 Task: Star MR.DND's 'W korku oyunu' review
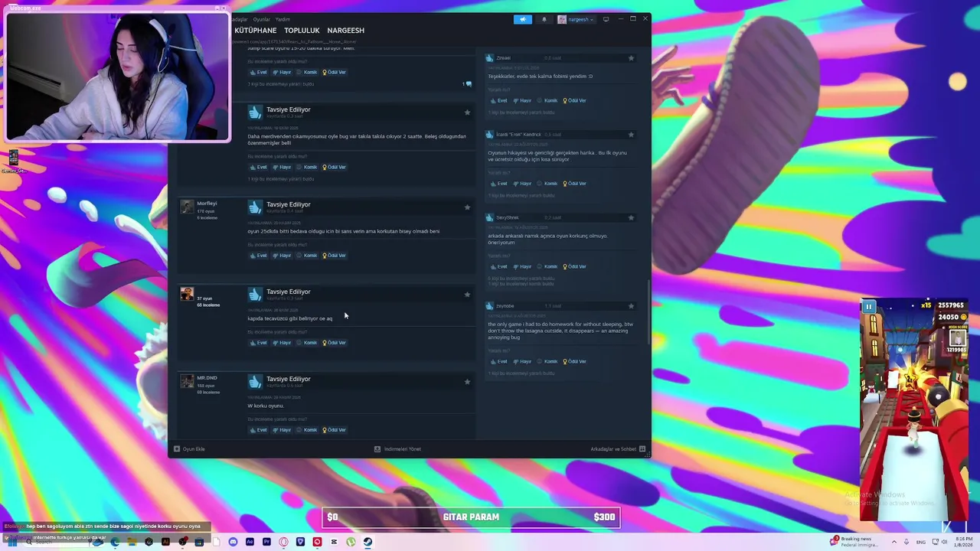(467, 382)
